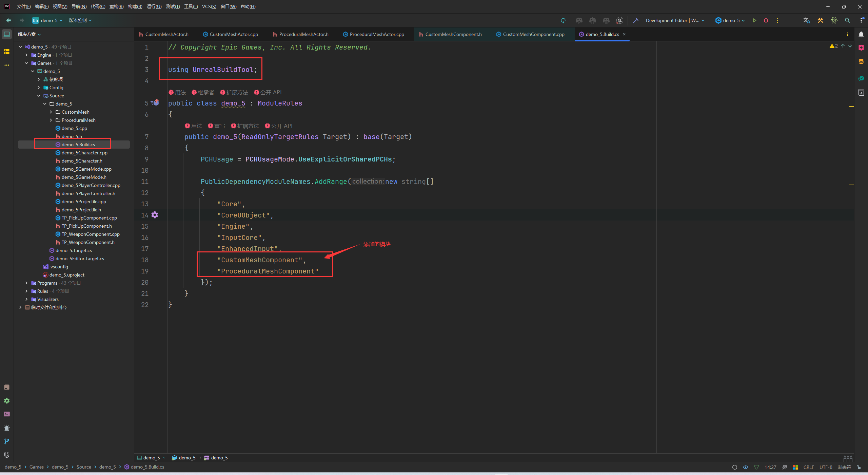Click the refresh sync icon in toolbar
The image size is (868, 475).
point(563,20)
